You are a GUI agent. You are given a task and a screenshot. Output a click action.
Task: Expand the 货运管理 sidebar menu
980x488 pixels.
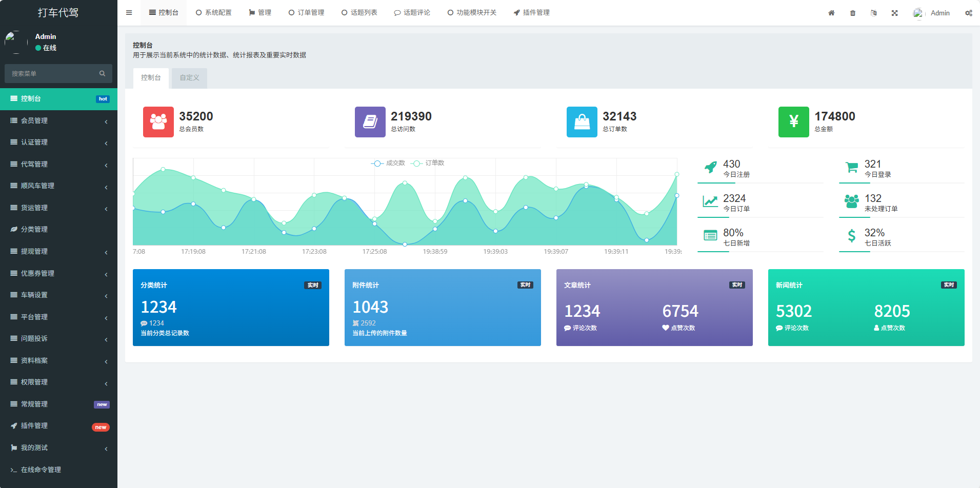click(x=58, y=208)
